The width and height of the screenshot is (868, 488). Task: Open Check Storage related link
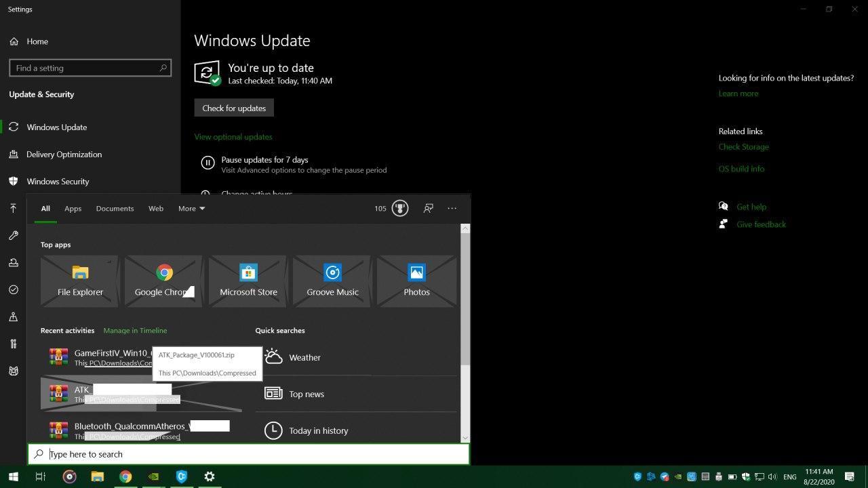(743, 146)
